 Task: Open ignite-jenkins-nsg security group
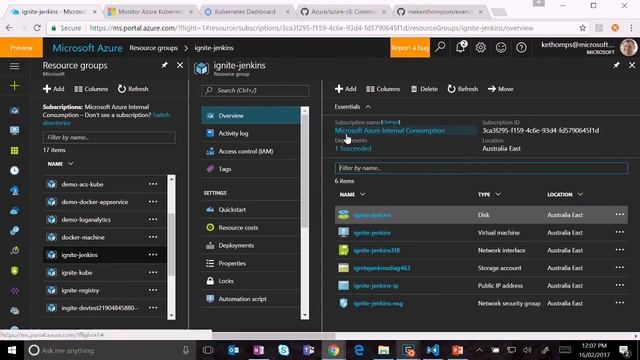tap(378, 304)
